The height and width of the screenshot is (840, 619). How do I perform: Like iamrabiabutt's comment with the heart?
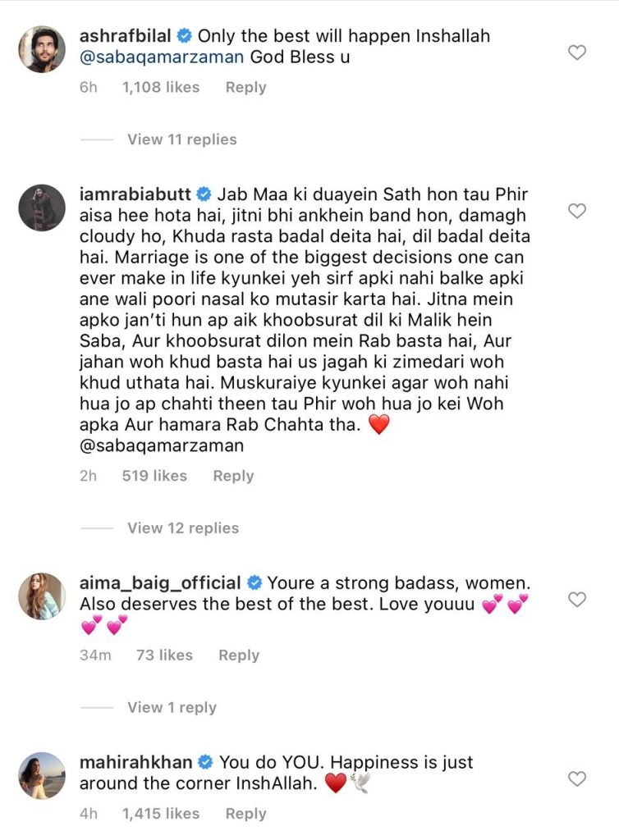(577, 211)
